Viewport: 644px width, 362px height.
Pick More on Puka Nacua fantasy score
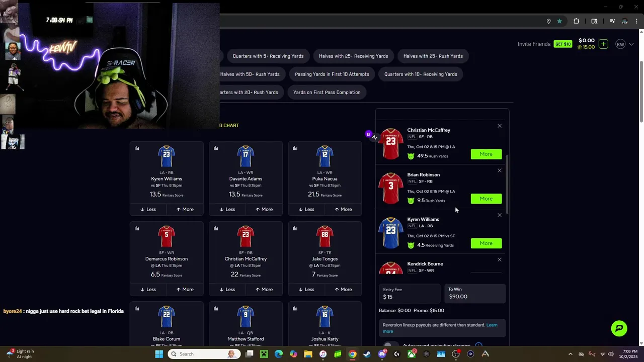(343, 209)
